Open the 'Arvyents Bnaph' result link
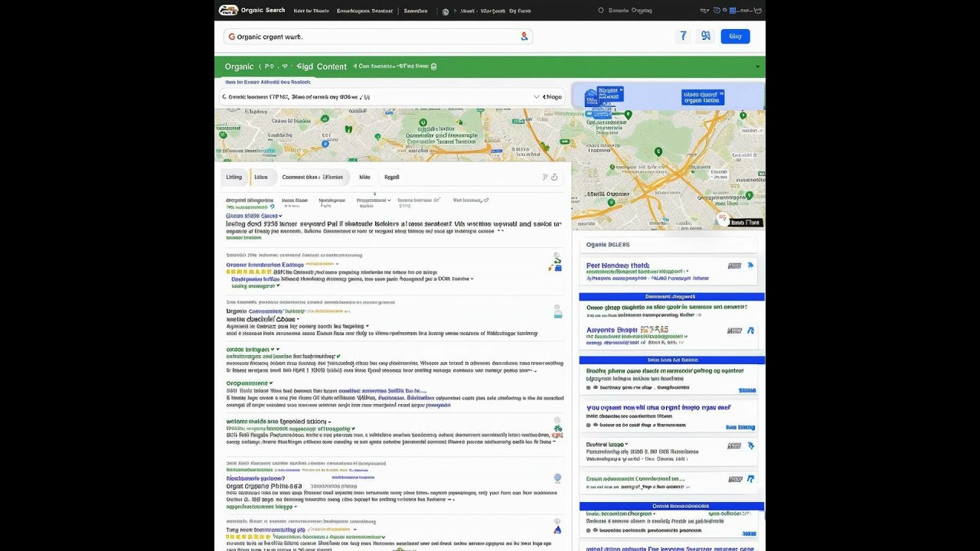980x551 pixels. tap(611, 330)
